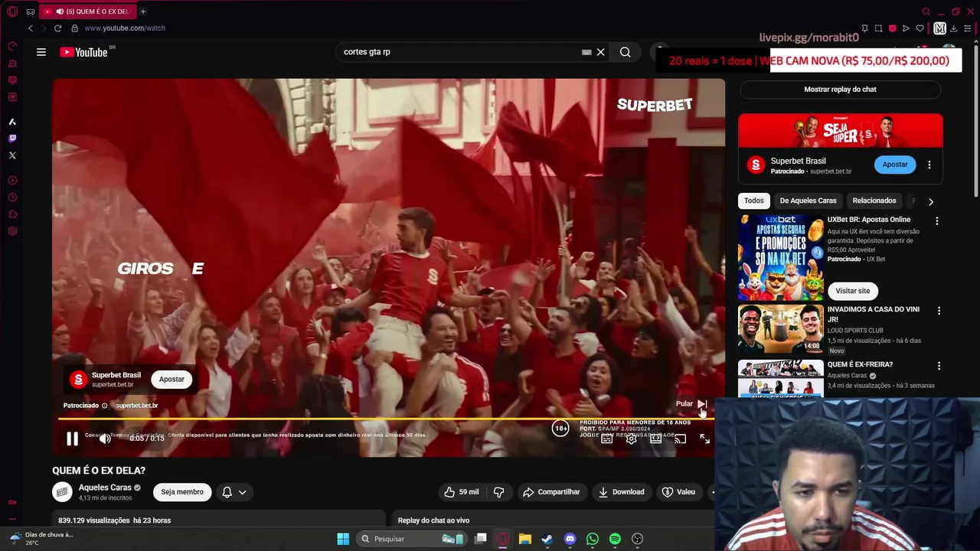This screenshot has height=551, width=980.
Task: Share the video via Compartilhar
Action: coord(551,492)
